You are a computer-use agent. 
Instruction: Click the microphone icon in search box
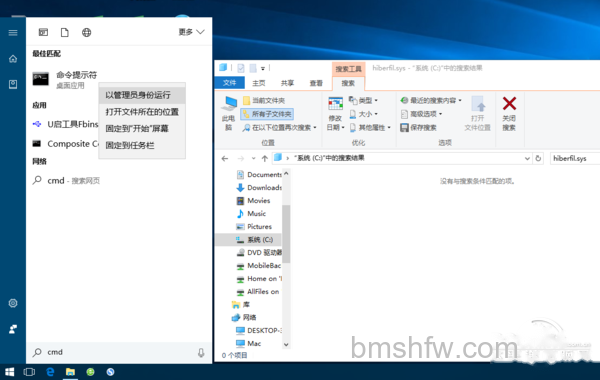click(201, 352)
